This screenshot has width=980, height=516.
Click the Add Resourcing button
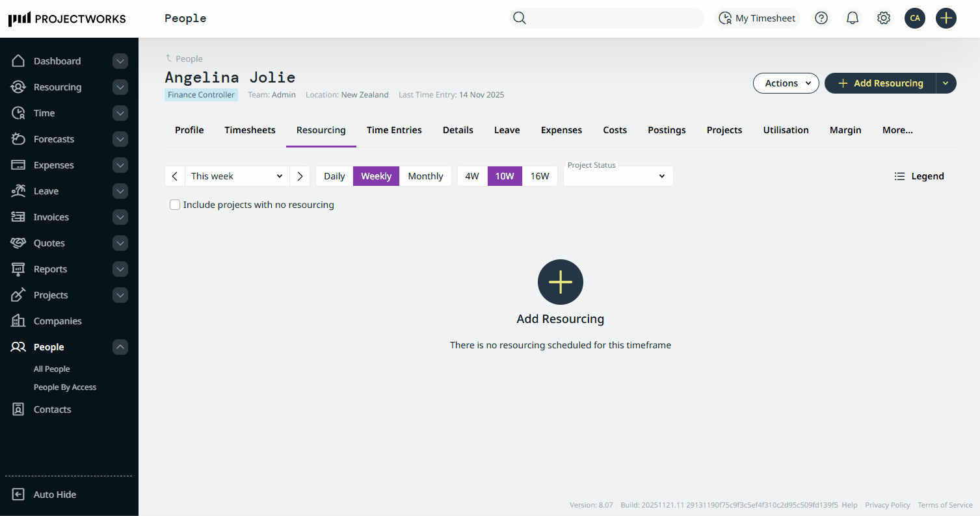tap(879, 83)
